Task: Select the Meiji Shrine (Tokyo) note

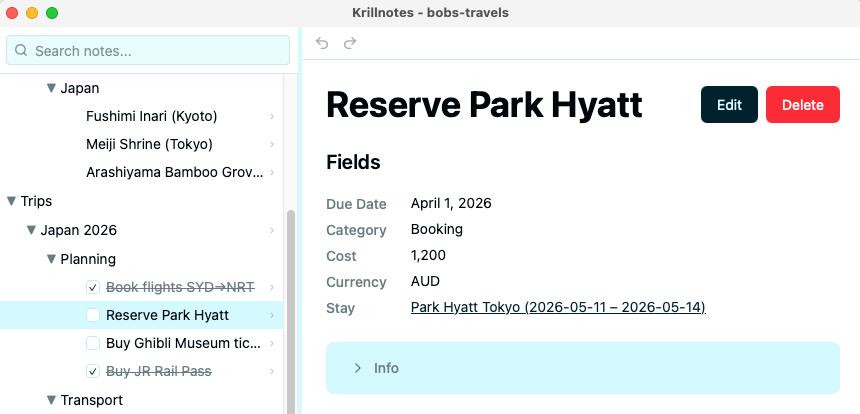Action: (x=149, y=144)
